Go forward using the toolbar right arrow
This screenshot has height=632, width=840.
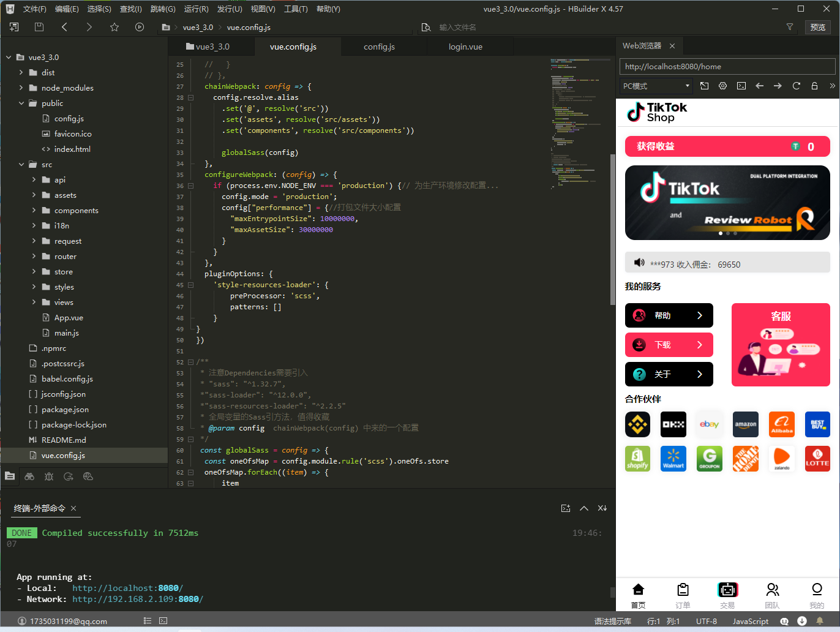coord(89,27)
